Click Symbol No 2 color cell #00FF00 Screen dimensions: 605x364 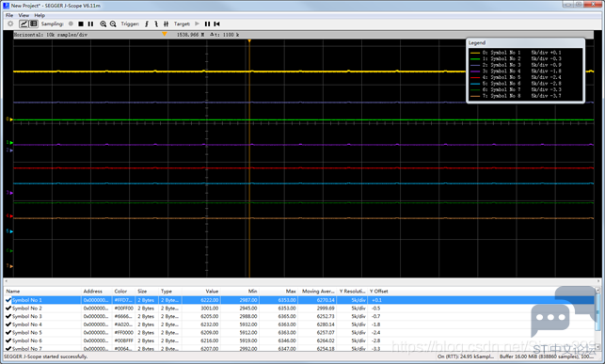(x=124, y=309)
